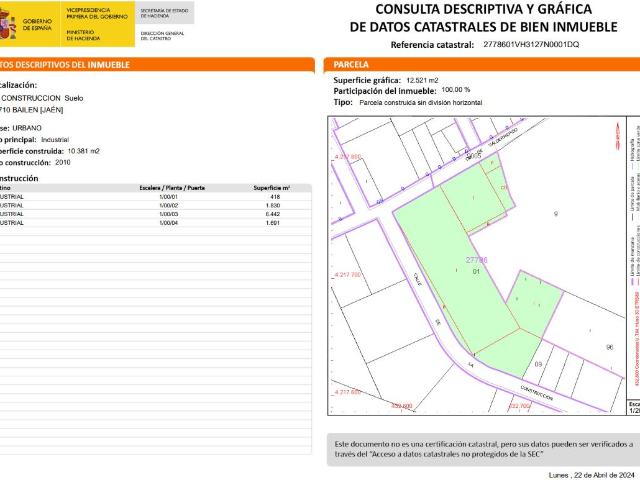Click the date 'Lunes , 22 de Abril de 2024'

(x=591, y=475)
